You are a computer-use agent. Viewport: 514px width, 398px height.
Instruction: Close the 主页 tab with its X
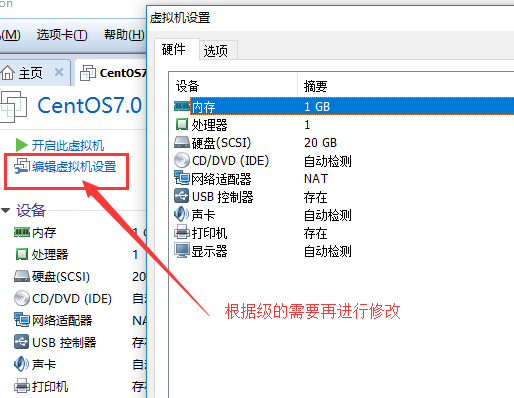coord(59,72)
